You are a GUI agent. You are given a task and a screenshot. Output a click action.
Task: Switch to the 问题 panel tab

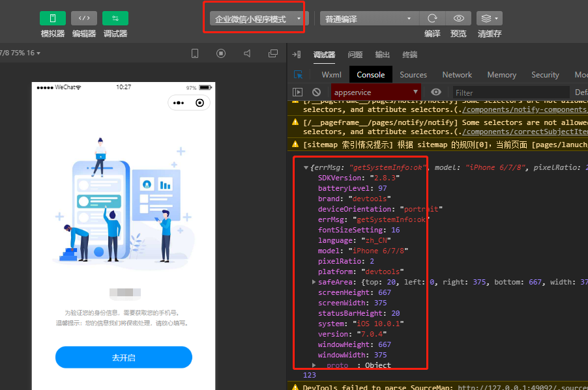(355, 55)
